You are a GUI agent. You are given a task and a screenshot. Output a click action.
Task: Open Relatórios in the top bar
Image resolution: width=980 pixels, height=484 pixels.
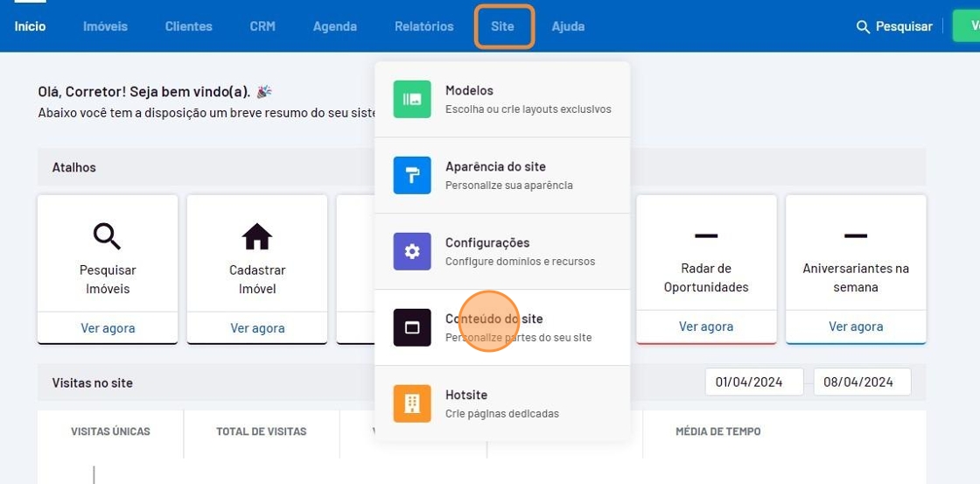pyautogui.click(x=424, y=26)
